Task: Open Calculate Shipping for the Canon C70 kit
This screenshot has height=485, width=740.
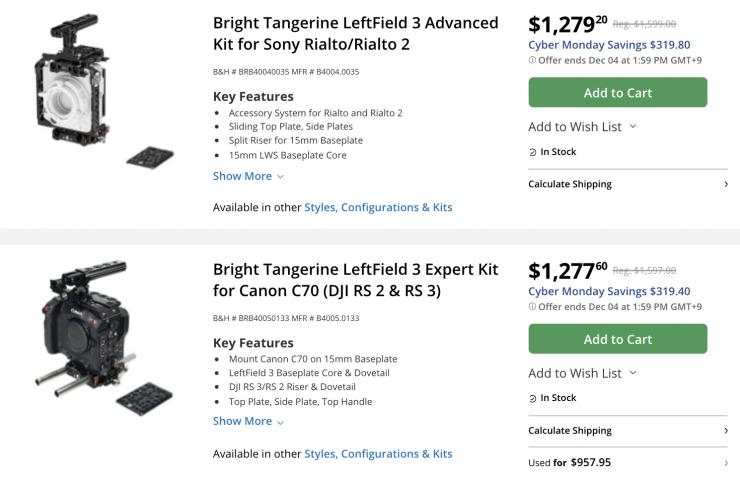Action: (627, 430)
